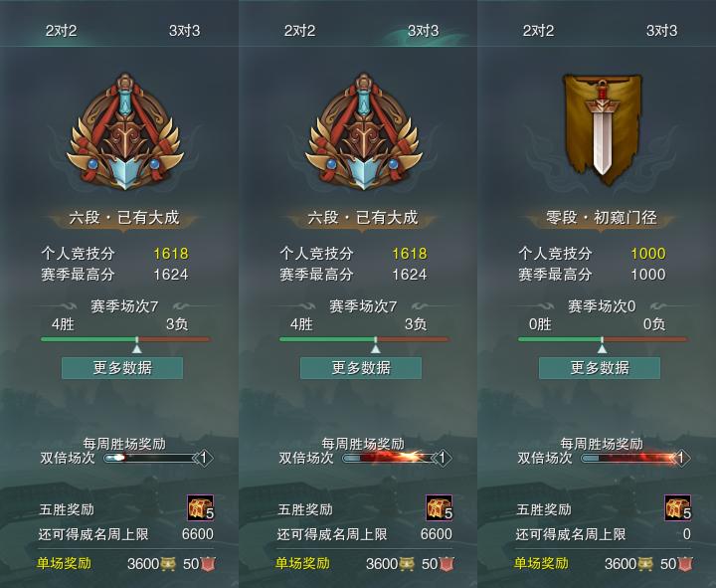Viewport: 716px width, 588px height.
Task: Click the diamond badge 1 in right panel
Action: (680, 458)
